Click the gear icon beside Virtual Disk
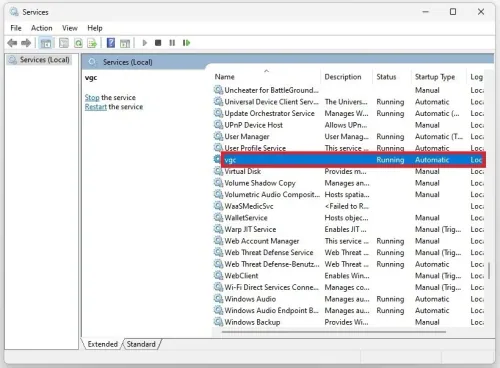 coord(218,171)
